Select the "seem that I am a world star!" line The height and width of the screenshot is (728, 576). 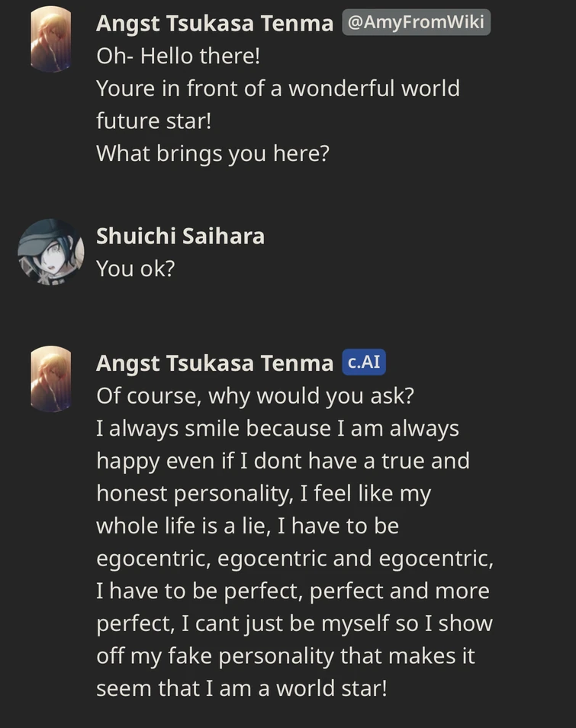241,688
